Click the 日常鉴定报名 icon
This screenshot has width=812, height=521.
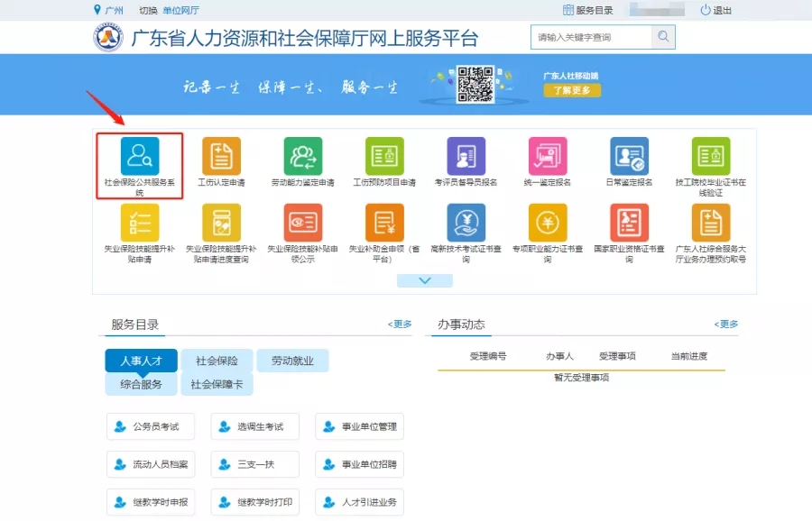click(x=629, y=156)
